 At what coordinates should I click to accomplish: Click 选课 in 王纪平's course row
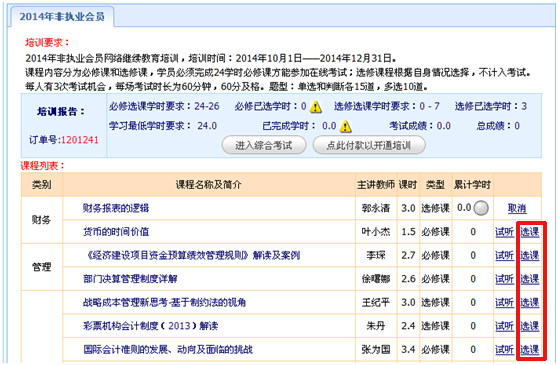[x=530, y=302]
